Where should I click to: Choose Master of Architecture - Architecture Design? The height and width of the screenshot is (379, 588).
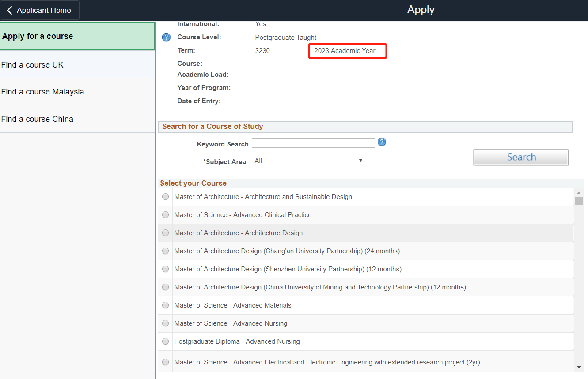(x=165, y=233)
